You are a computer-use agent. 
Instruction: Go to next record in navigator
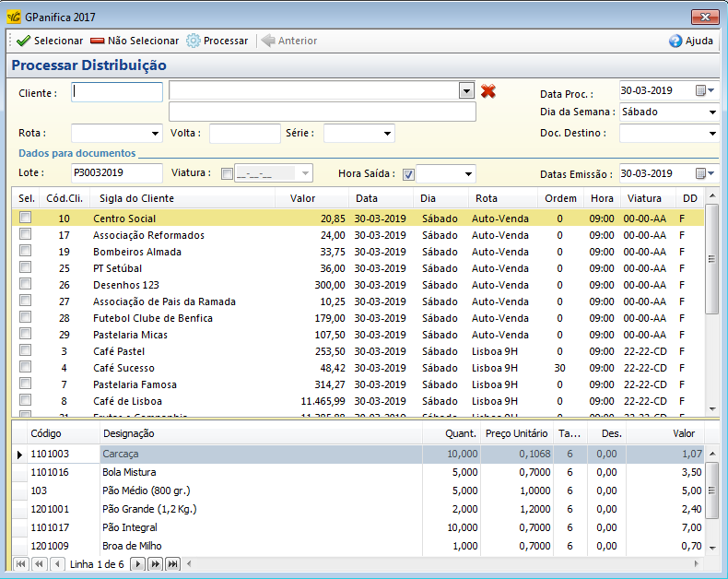pyautogui.click(x=137, y=563)
